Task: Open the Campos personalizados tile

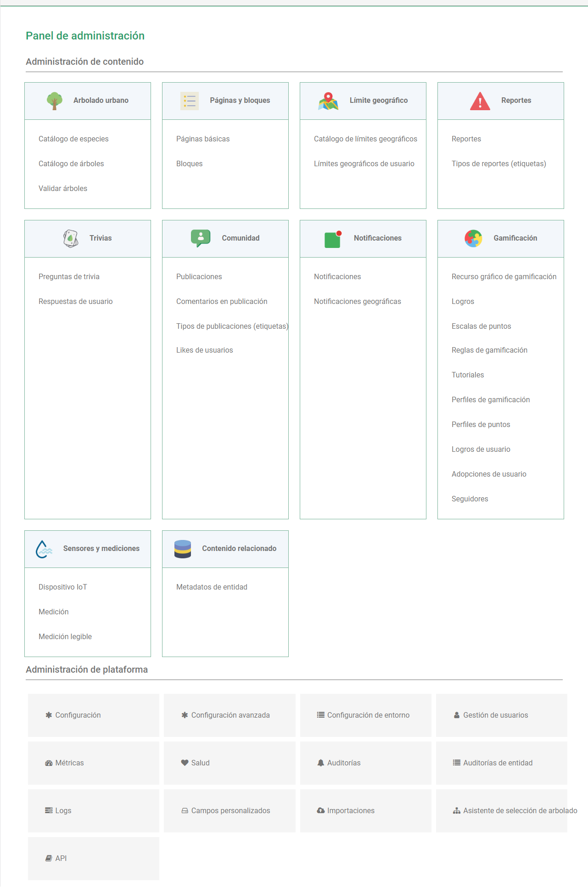Action: coord(230,810)
